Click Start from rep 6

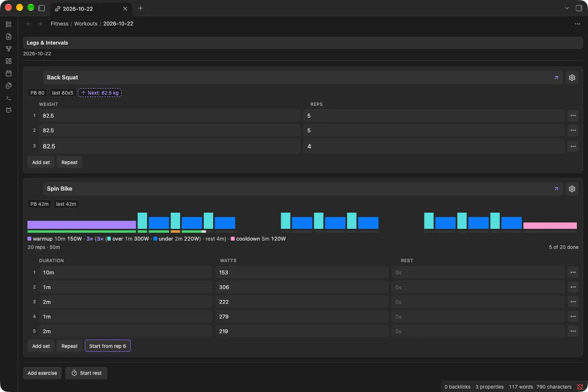108,346
